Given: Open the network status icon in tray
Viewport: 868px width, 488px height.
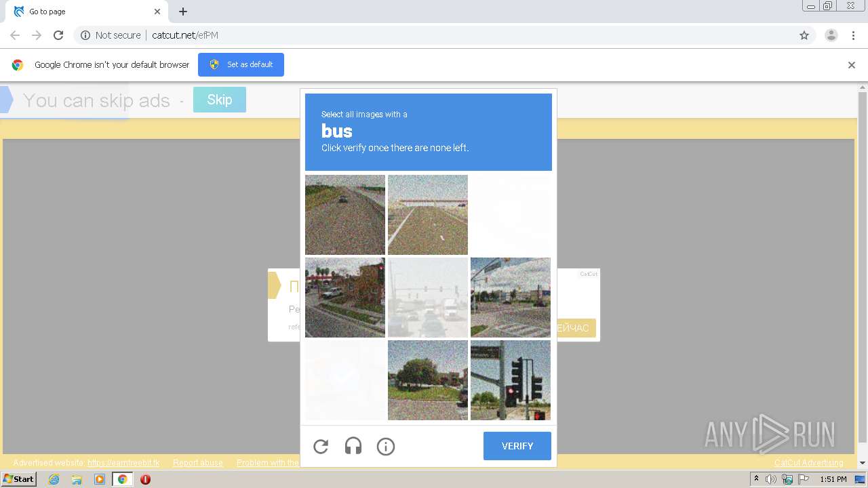Looking at the screenshot, I should point(787,479).
